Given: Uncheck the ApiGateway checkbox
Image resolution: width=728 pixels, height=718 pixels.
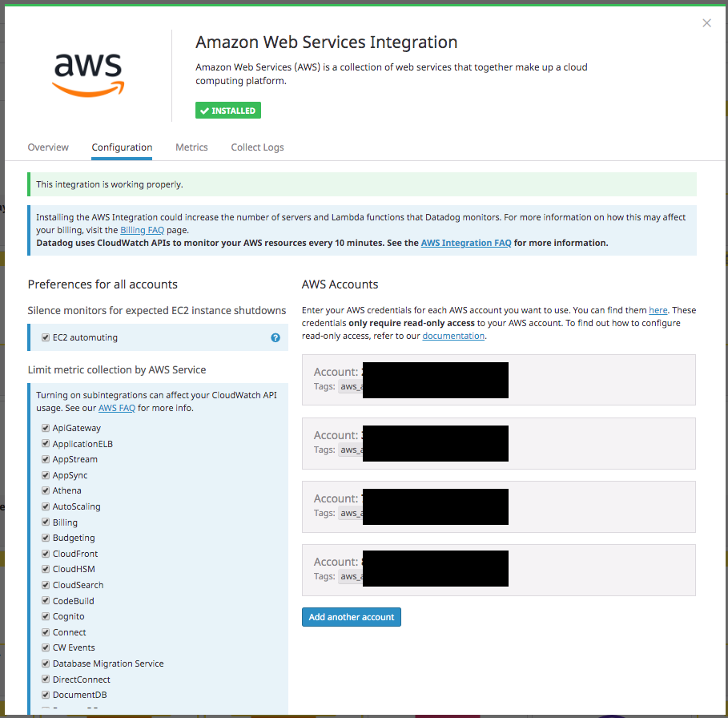Looking at the screenshot, I should pos(46,428).
